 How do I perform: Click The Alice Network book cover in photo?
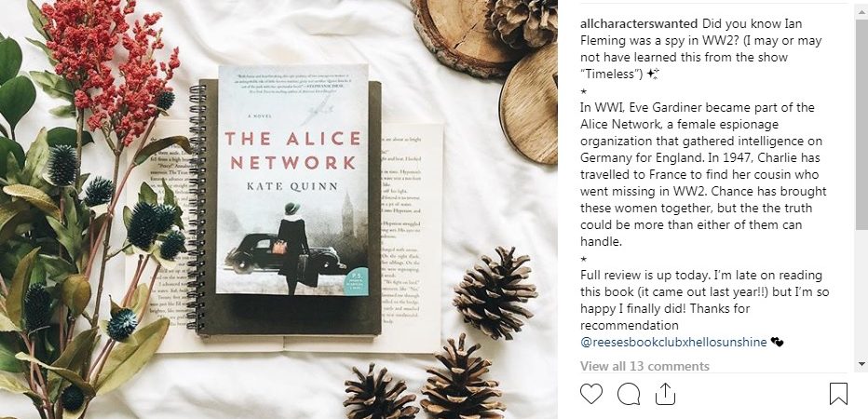point(292,180)
